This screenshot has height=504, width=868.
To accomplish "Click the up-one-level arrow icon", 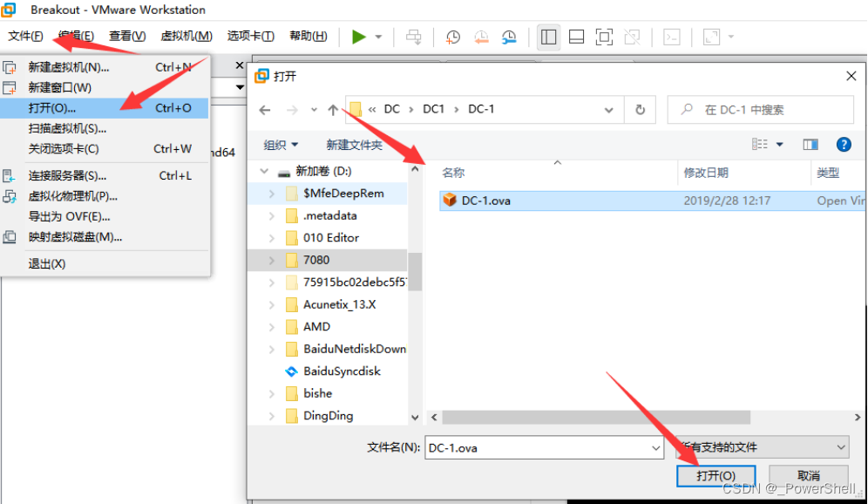I will point(333,110).
